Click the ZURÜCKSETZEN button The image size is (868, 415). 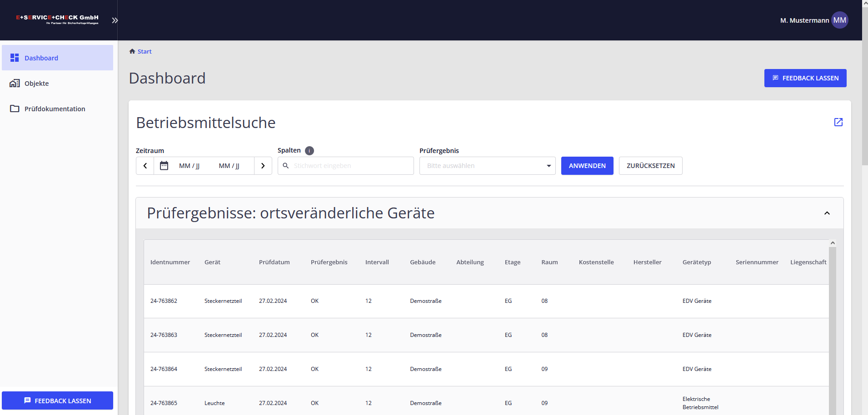click(650, 166)
